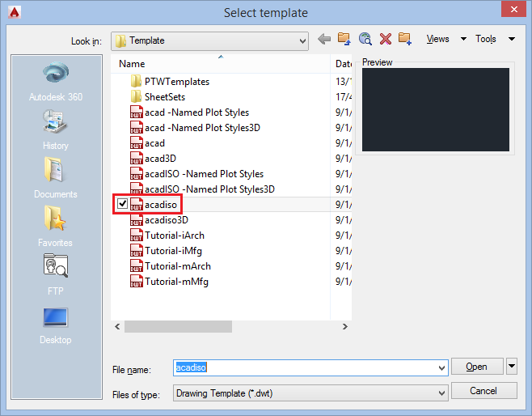
Task: Select acad3D template file
Action: pos(153,159)
